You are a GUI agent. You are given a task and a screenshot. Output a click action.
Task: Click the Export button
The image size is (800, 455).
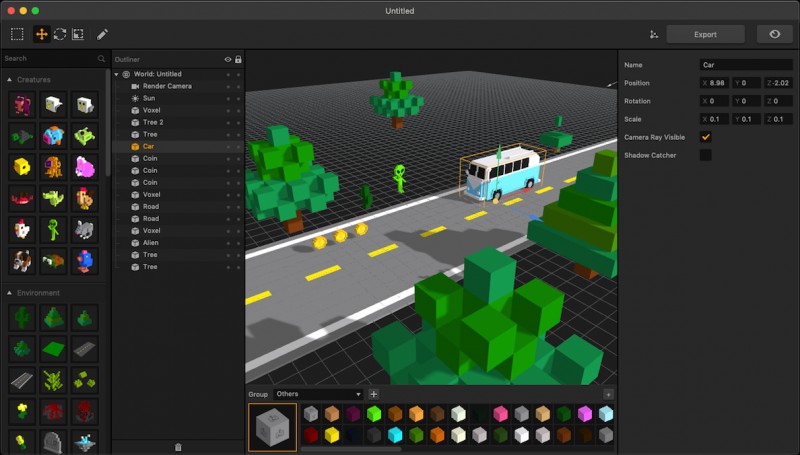[705, 34]
